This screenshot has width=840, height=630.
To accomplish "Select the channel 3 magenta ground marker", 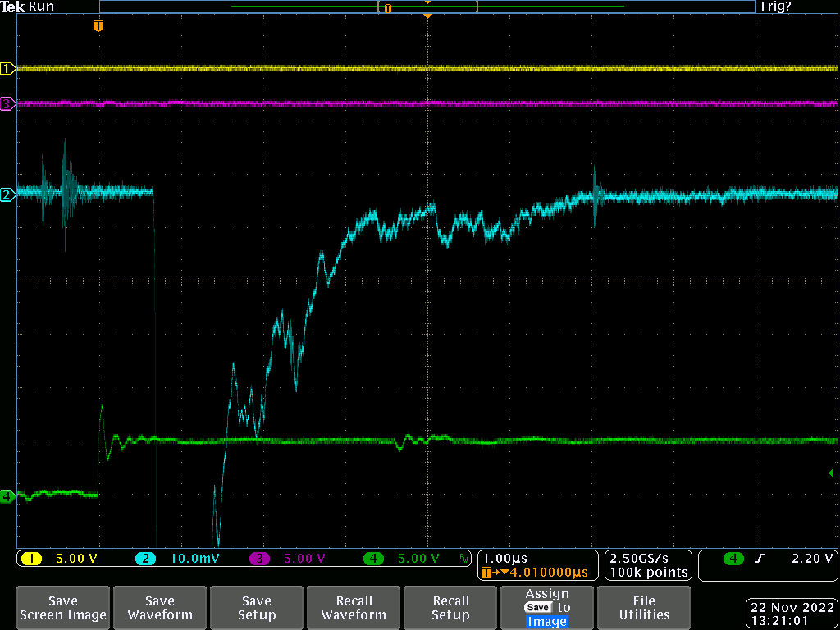I will (7, 103).
